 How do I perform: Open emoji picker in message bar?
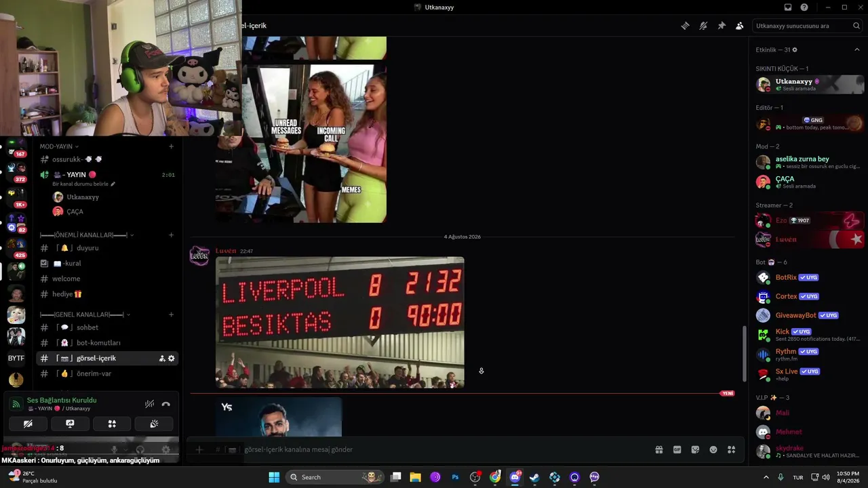713,449
